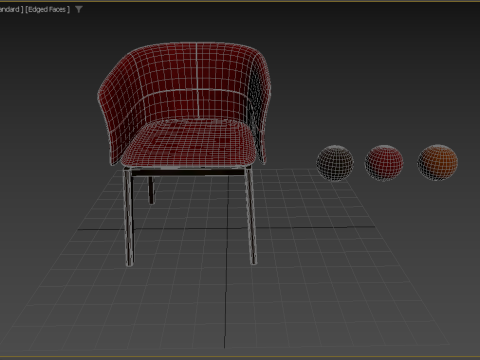Open the Edged Faces viewport menu
This screenshot has height=360, width=480.
48,10
